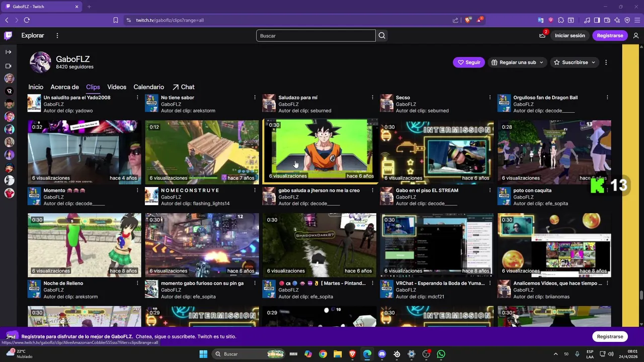
Task: Open Brave Leo AI sparkle icon
Action: 617,20
